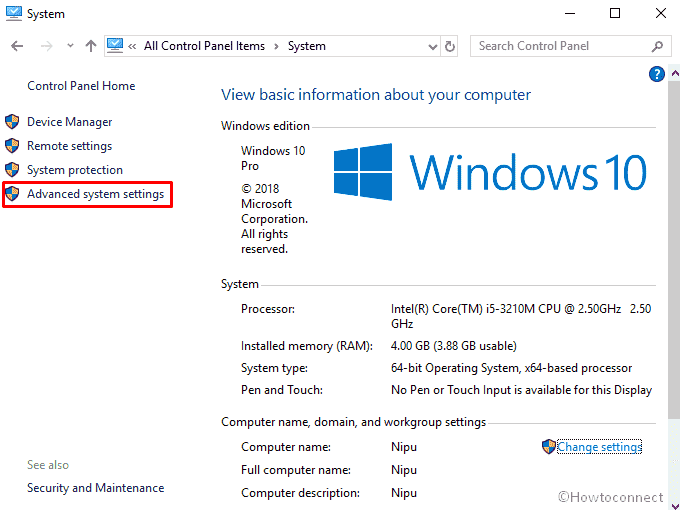Click the magnifier search icon
Viewport: 680px width, 510px height.
click(x=657, y=46)
